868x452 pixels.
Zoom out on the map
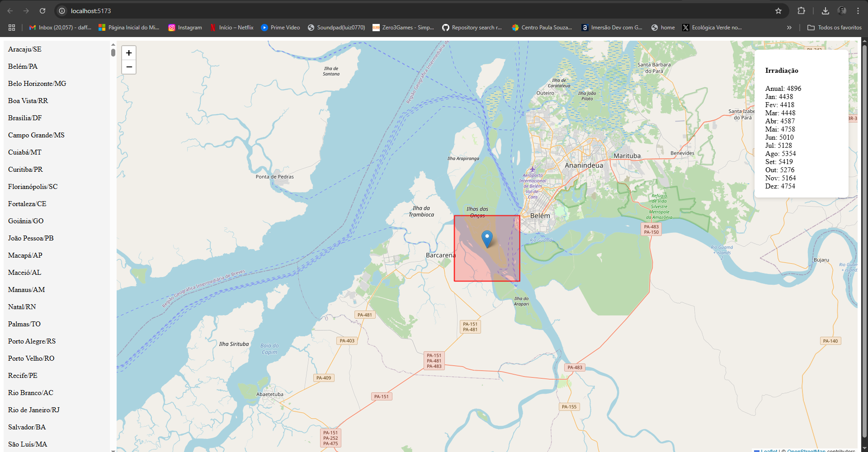(x=129, y=67)
